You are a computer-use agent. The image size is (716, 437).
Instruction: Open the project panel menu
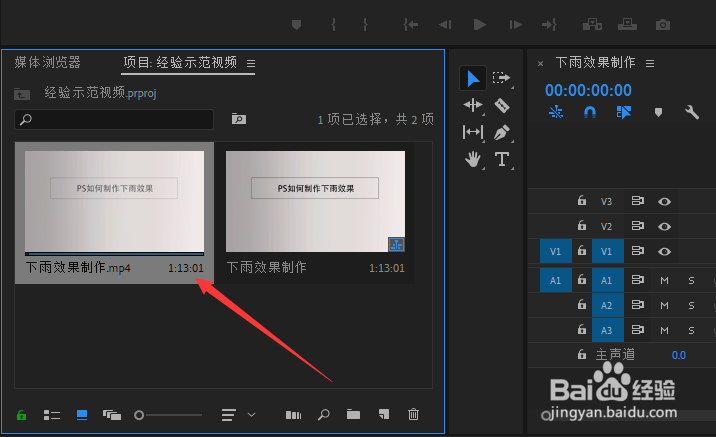(x=251, y=63)
